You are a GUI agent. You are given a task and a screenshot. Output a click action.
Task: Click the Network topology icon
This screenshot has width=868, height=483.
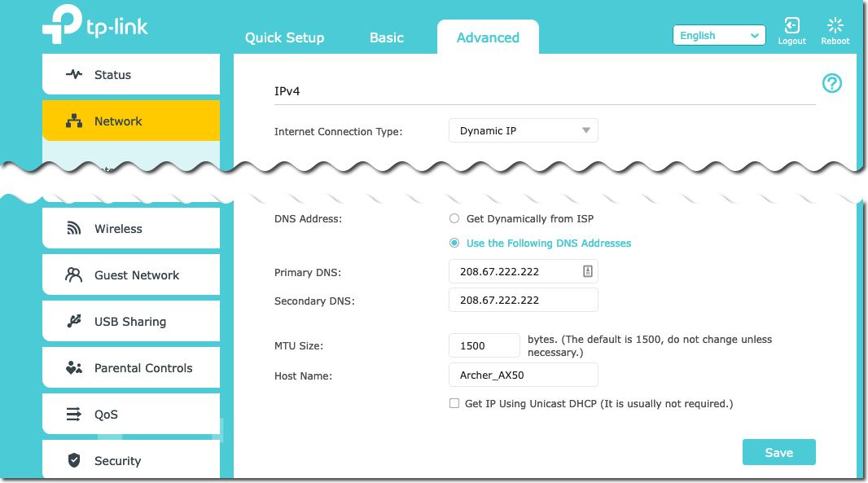tap(74, 121)
